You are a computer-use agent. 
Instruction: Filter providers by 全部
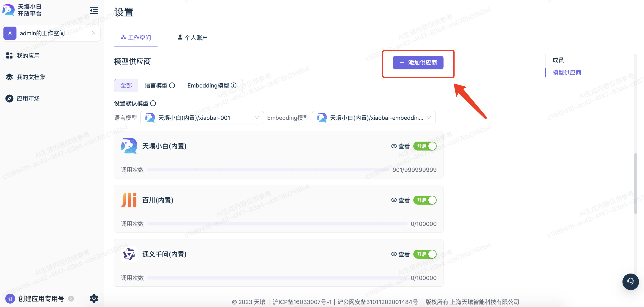126,85
